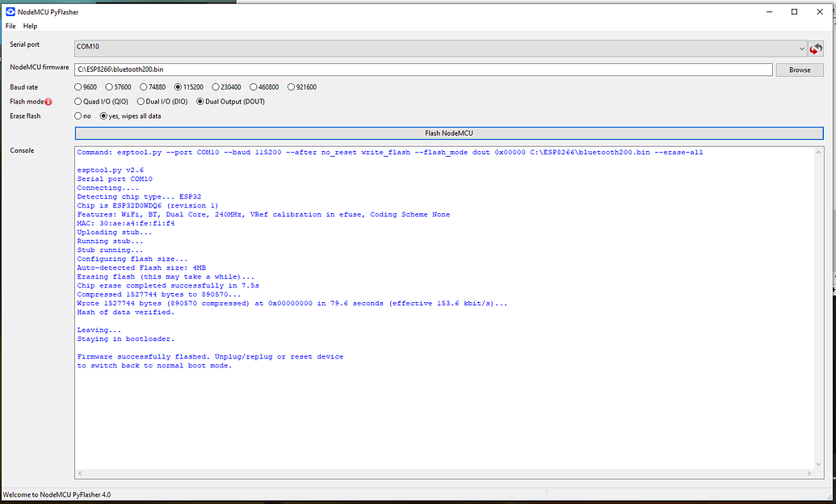The image size is (836, 504).
Task: Click the Browse button
Action: point(800,70)
